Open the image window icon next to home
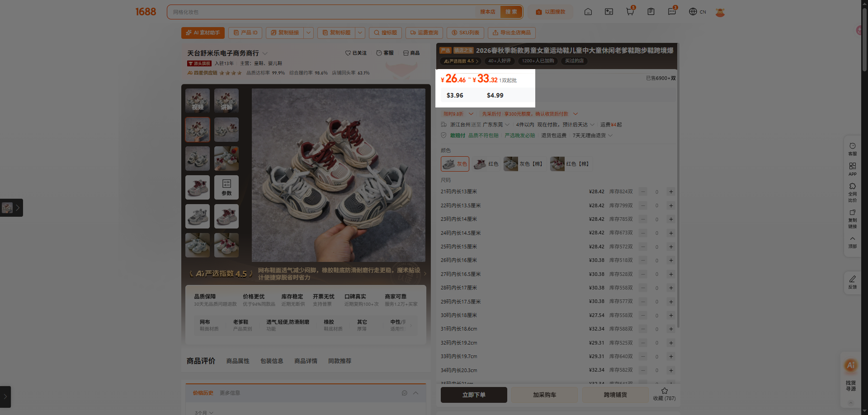 pos(609,12)
